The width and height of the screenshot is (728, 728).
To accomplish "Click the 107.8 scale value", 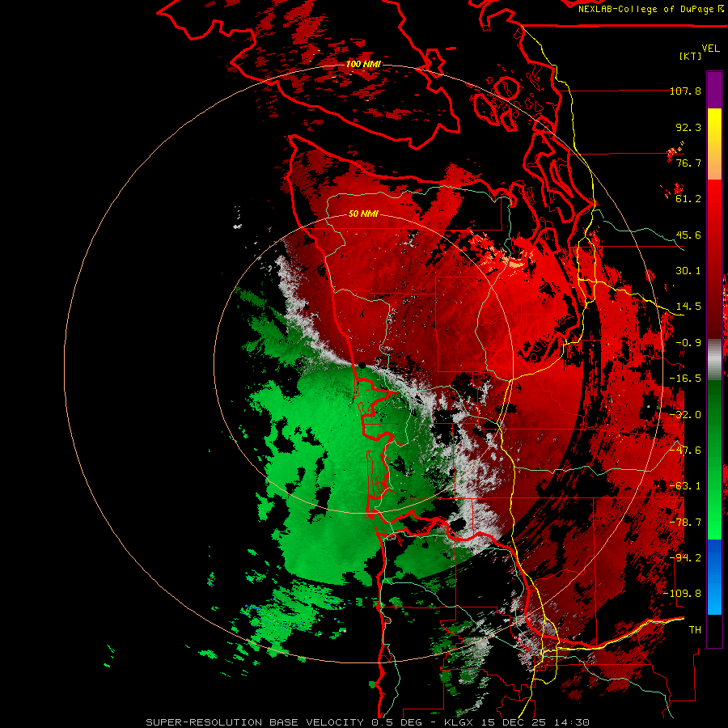I will [685, 91].
